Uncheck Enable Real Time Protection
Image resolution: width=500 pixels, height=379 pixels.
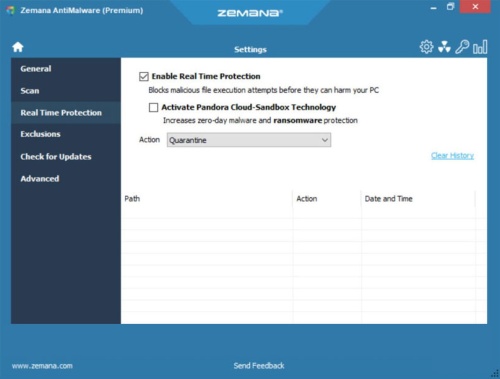pyautogui.click(x=144, y=76)
